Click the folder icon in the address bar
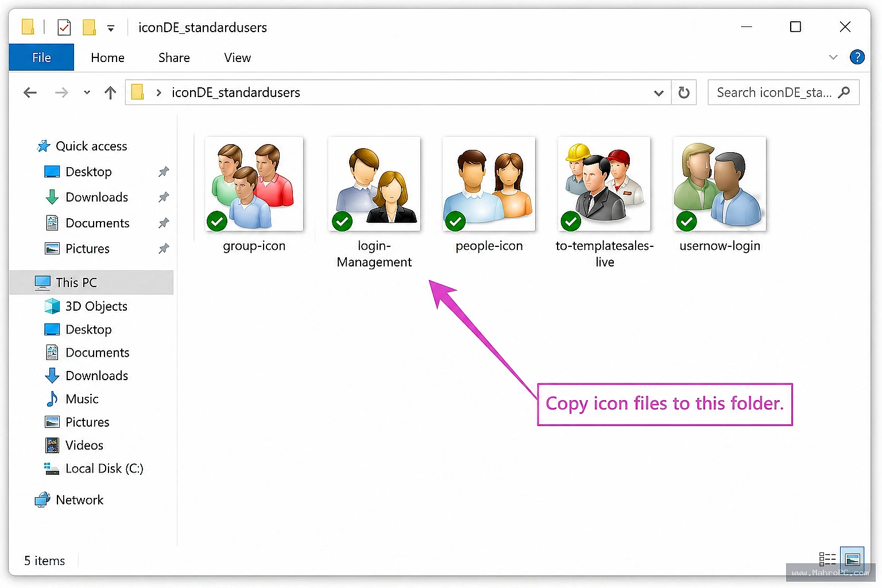 [x=138, y=92]
